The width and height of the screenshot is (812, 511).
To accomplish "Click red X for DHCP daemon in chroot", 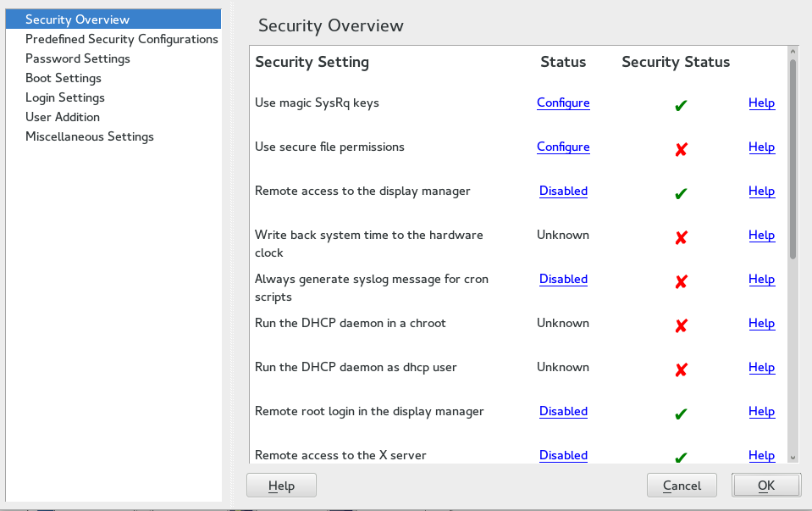I will tap(681, 325).
